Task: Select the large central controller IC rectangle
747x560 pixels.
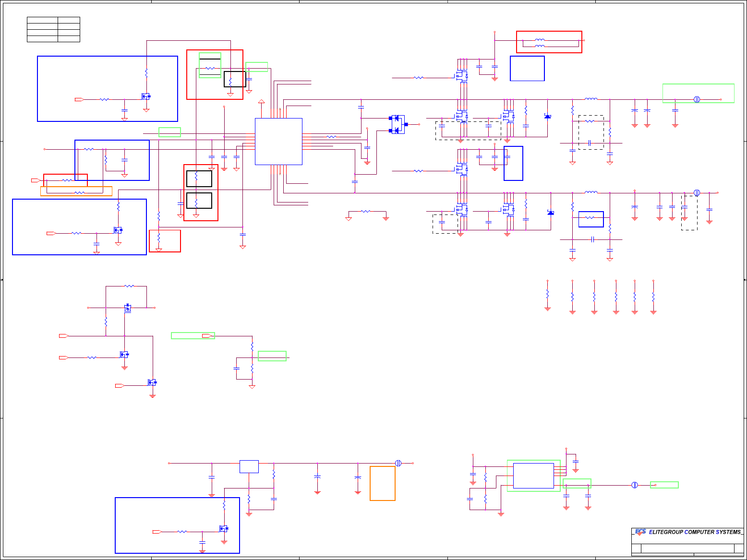Action: (x=278, y=142)
